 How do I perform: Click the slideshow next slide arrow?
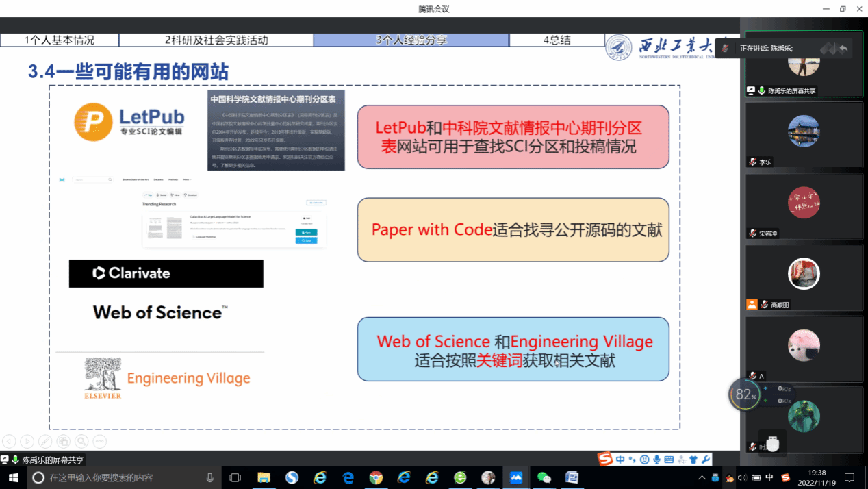tap(27, 441)
